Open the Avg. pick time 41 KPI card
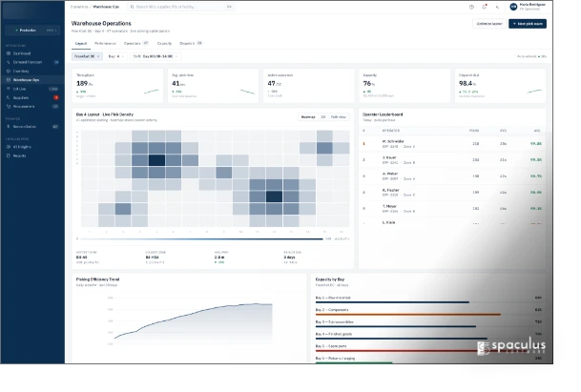The height and width of the screenshot is (392, 581). click(x=213, y=86)
